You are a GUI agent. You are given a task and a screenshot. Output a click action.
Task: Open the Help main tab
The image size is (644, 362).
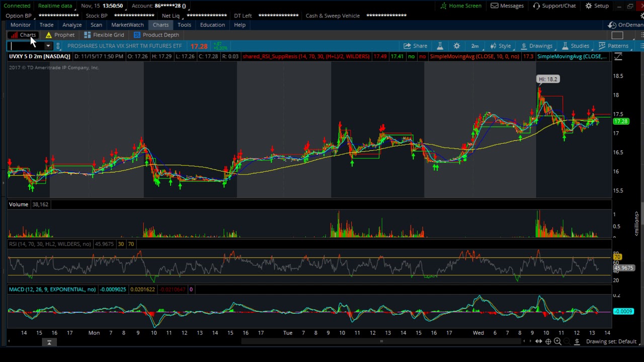point(239,25)
